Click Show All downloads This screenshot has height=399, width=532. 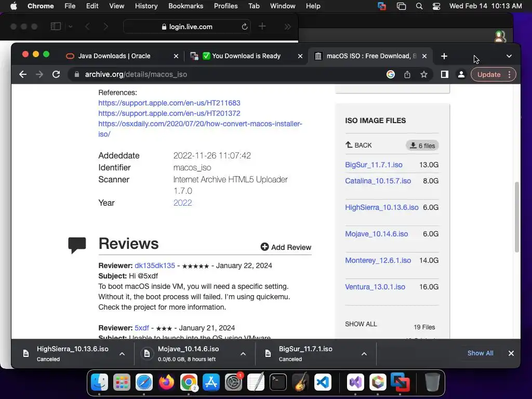tap(481, 353)
